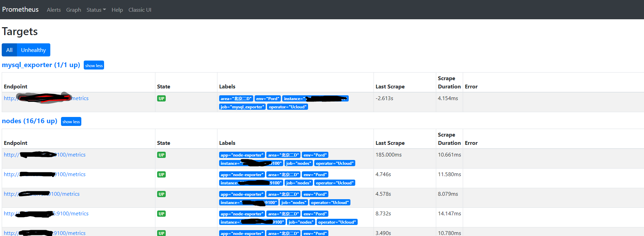This screenshot has width=644, height=236.
Task: Filter to Unhealthy targets
Action: click(33, 50)
